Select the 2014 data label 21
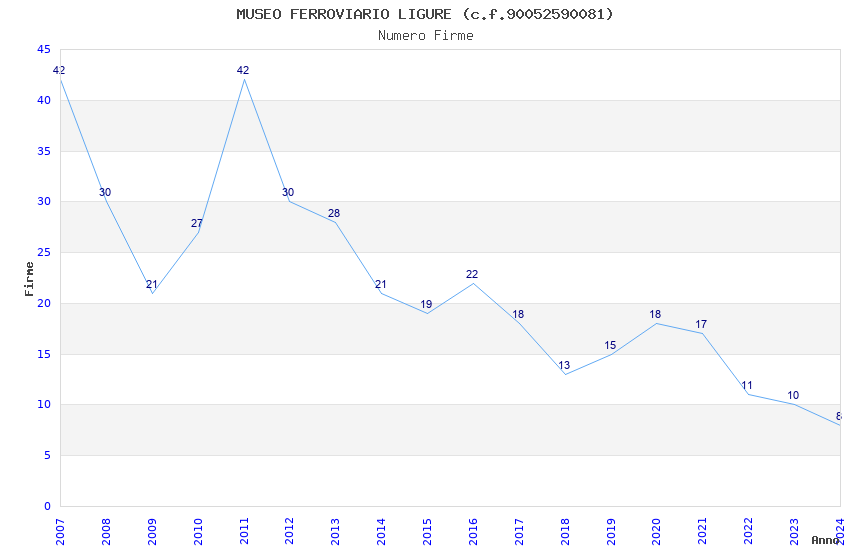This screenshot has height=550, width=850. point(381,284)
